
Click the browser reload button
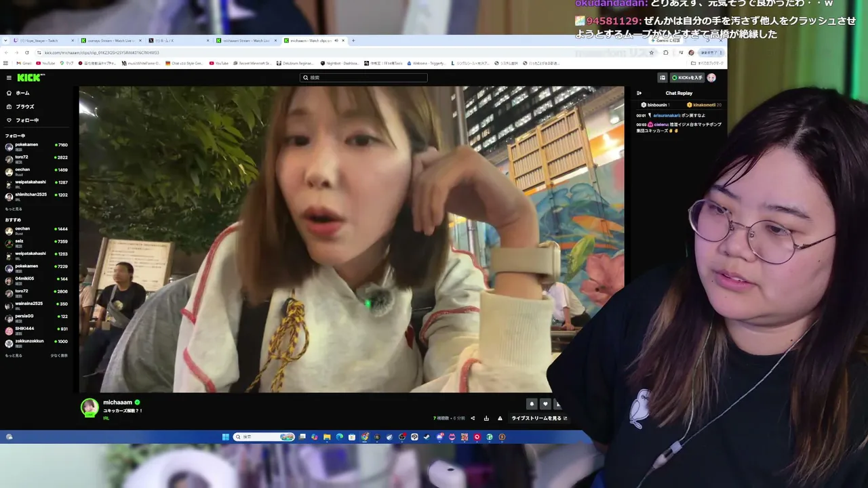pos(27,52)
